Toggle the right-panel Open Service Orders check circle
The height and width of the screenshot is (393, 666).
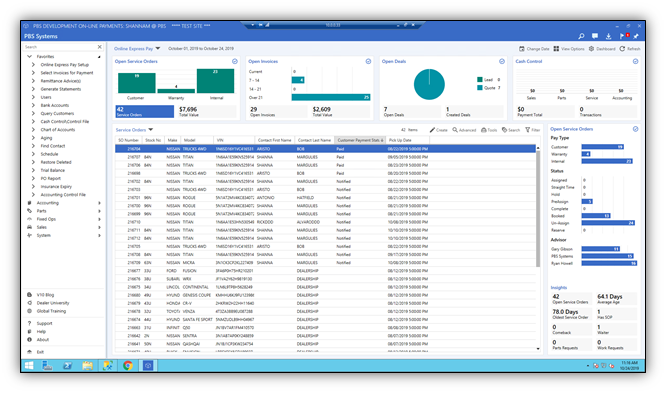pyautogui.click(x=635, y=129)
